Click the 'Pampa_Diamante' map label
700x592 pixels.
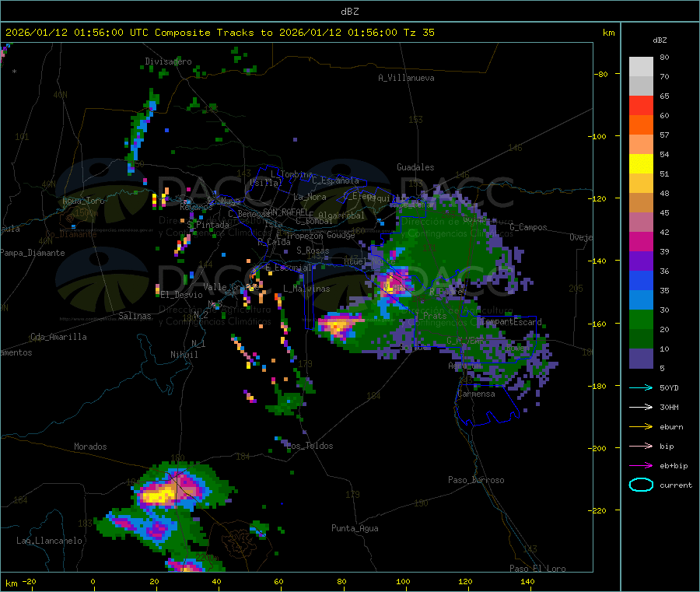(32, 253)
